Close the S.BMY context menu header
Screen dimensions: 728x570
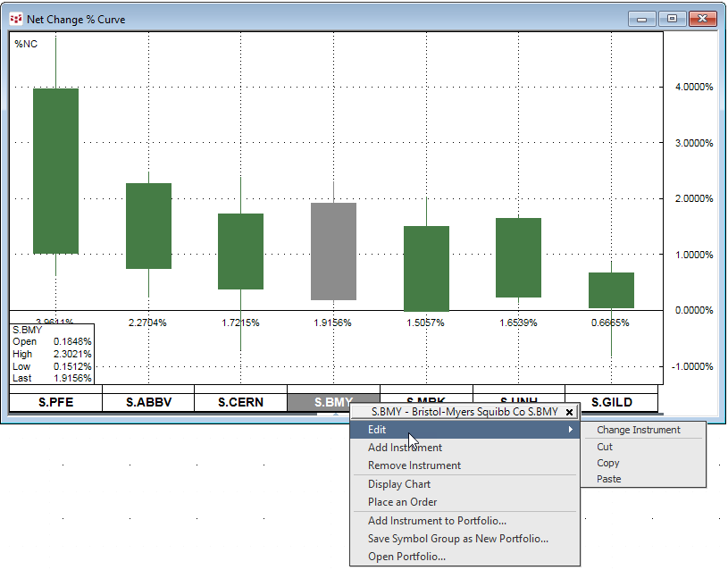569,412
